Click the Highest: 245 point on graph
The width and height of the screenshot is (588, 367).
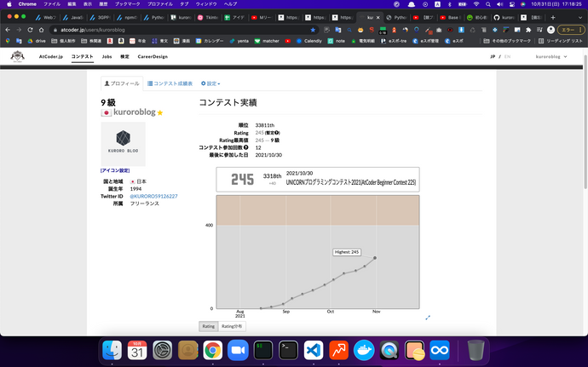coord(375,258)
